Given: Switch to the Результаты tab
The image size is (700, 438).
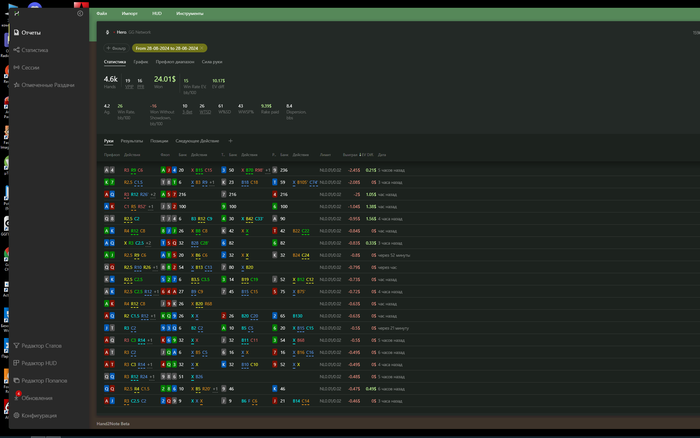Looking at the screenshot, I should tap(132, 141).
